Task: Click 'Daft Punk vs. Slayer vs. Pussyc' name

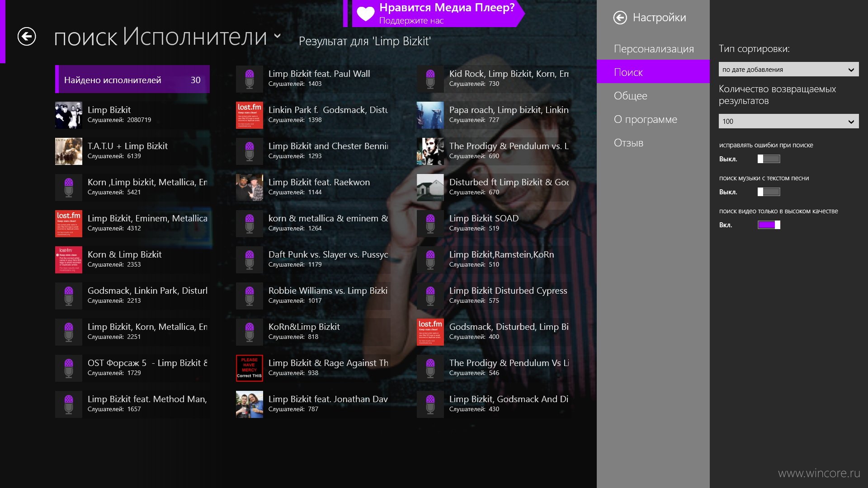Action: [328, 254]
